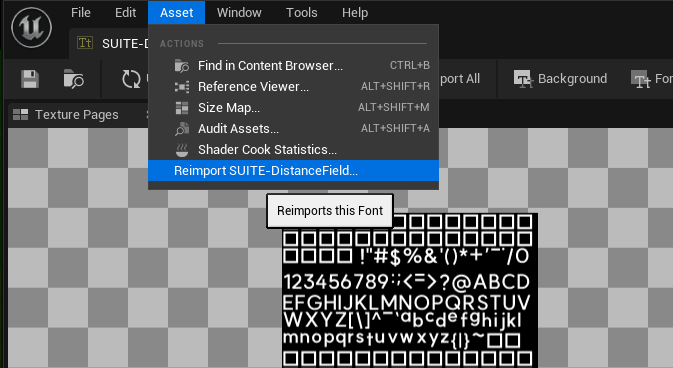The width and height of the screenshot is (673, 368).
Task: Click the Audit Assets magnifier icon
Action: 182,129
